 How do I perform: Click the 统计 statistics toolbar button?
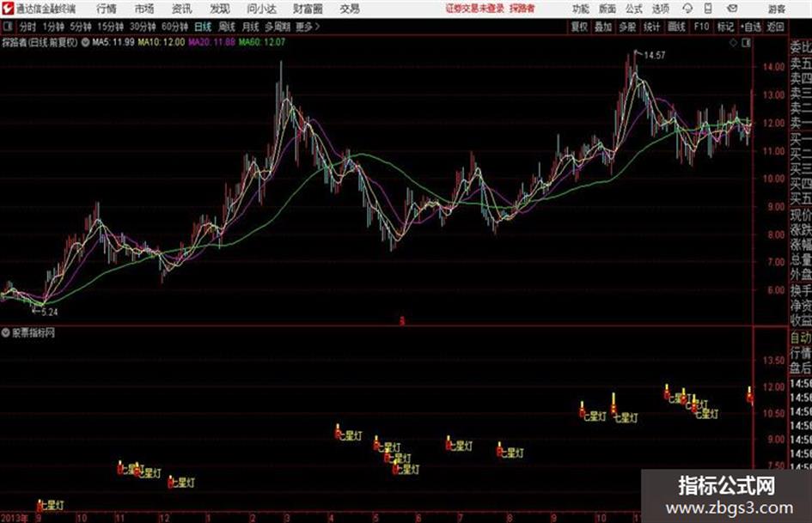click(652, 27)
